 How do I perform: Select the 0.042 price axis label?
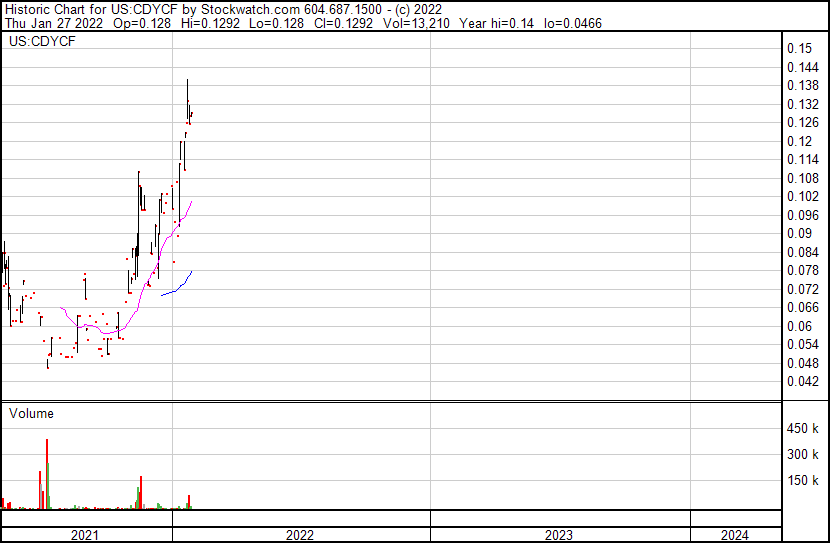803,381
